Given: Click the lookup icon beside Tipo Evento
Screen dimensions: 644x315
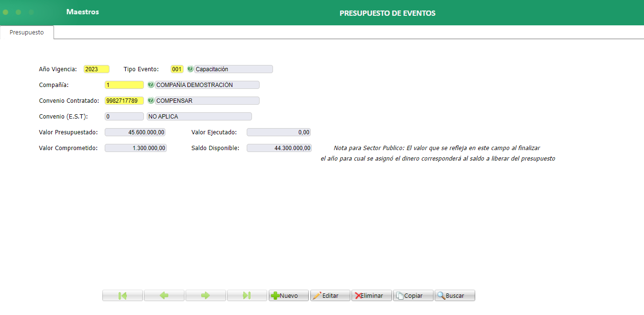Looking at the screenshot, I should click(190, 69).
